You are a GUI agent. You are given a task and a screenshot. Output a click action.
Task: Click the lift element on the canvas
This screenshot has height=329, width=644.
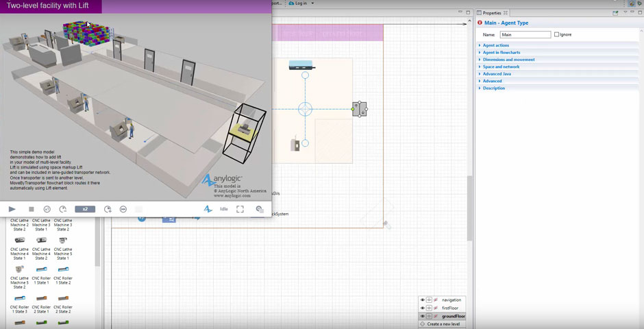359,109
